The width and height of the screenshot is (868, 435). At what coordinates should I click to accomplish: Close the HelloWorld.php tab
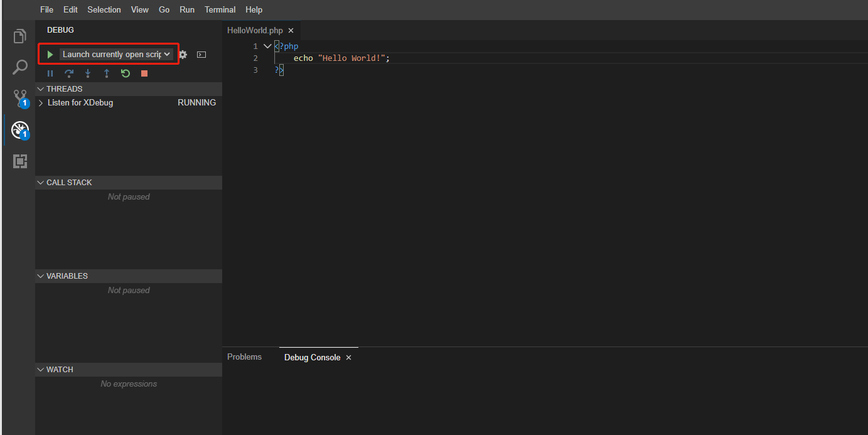291,30
